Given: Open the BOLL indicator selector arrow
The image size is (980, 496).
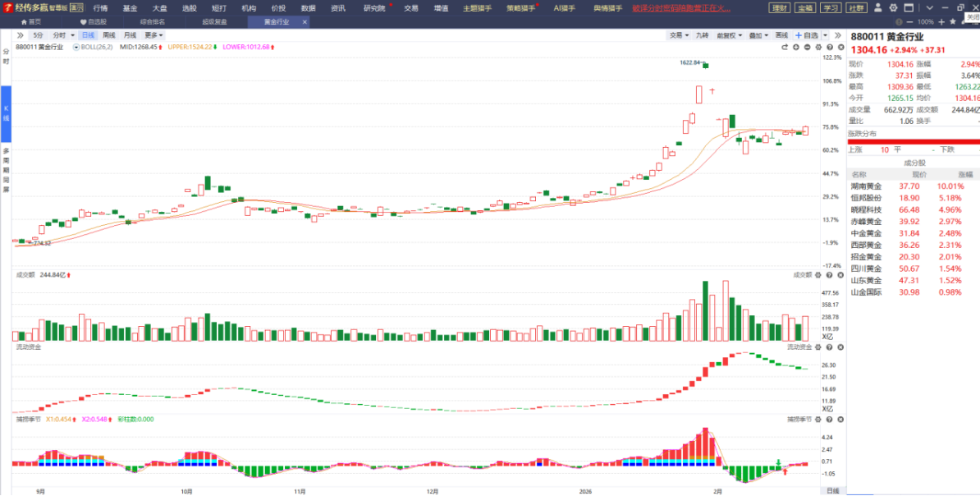Looking at the screenshot, I should click(76, 48).
